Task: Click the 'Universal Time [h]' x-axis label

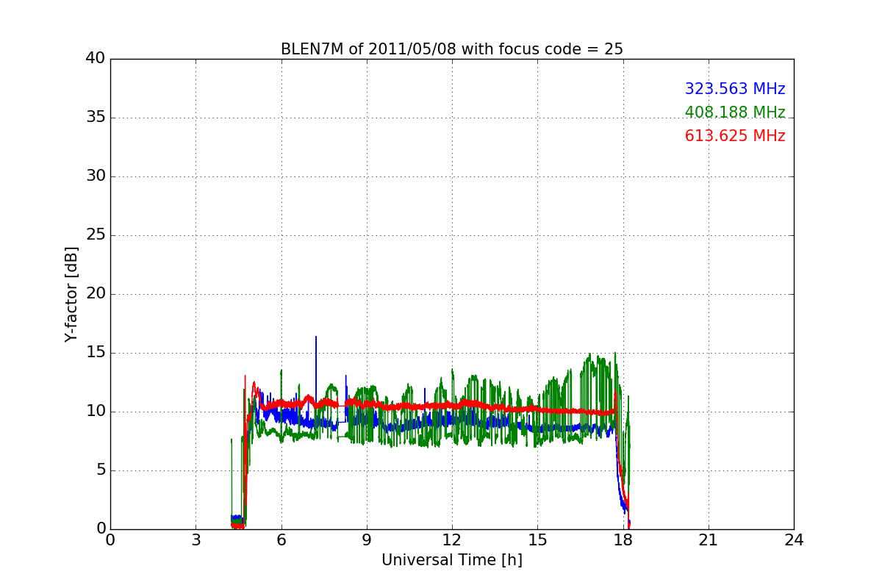Action: (x=451, y=560)
